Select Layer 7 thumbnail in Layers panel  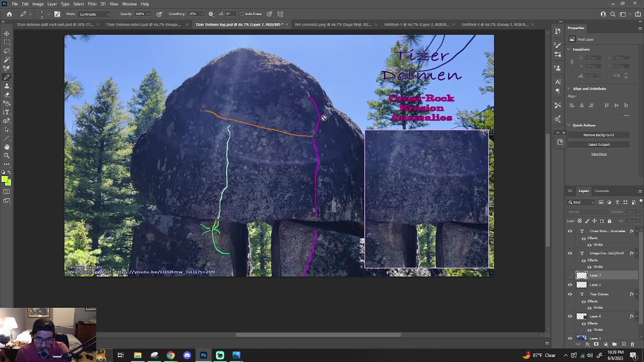[581, 276]
